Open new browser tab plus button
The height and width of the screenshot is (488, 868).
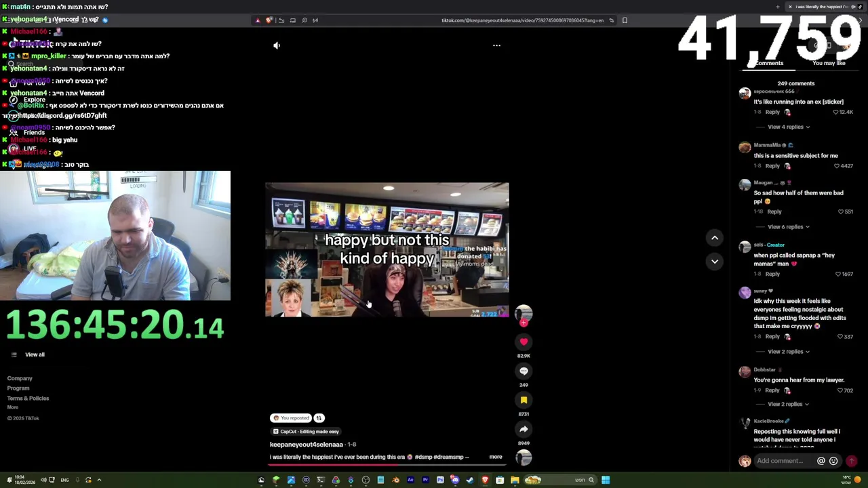pos(777,7)
